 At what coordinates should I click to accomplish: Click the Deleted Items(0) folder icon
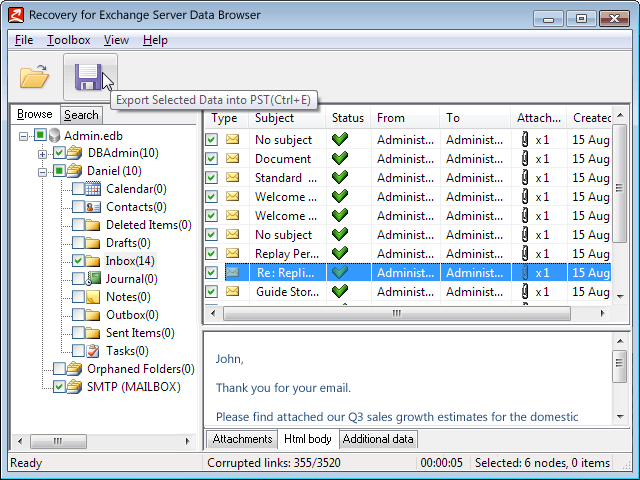[x=93, y=225]
